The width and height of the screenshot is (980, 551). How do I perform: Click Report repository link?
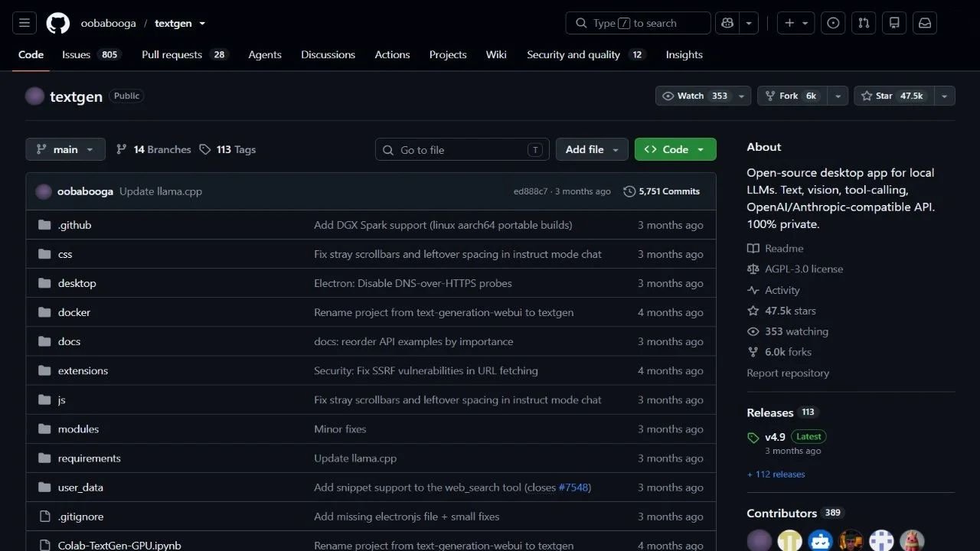click(788, 373)
